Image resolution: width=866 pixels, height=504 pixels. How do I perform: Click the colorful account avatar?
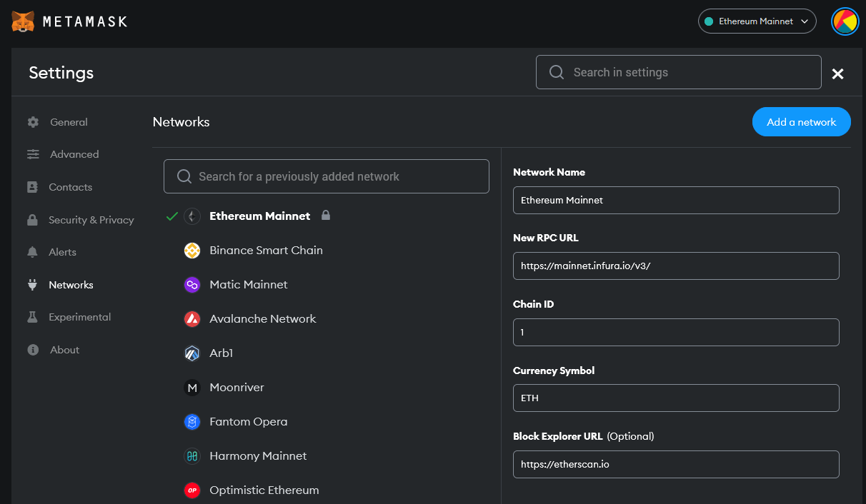click(x=845, y=21)
